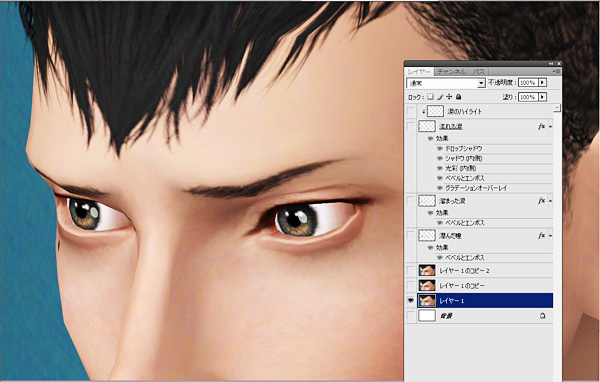Screen dimensions: 600x382
Task: Click the fx icon on 流れる涙 layer
Action: pos(541,126)
